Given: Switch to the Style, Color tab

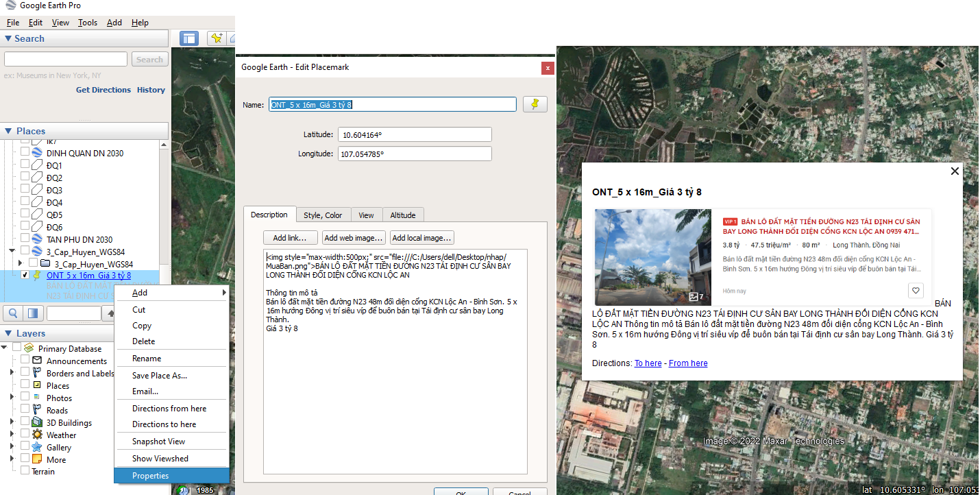Looking at the screenshot, I should 323,215.
